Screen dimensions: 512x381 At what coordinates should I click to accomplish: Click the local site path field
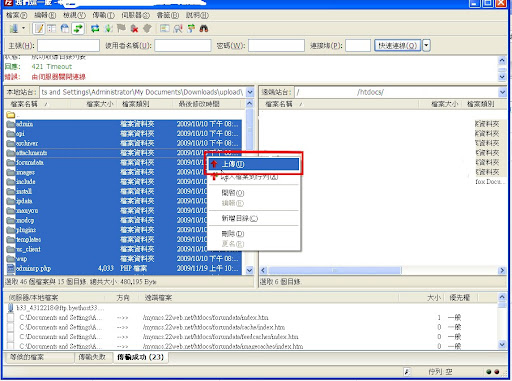pyautogui.click(x=143, y=92)
